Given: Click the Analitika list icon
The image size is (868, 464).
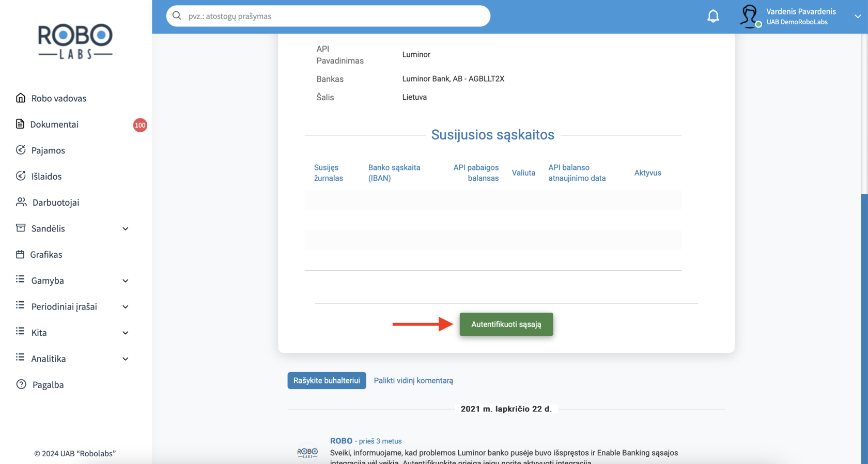Looking at the screenshot, I should point(20,357).
